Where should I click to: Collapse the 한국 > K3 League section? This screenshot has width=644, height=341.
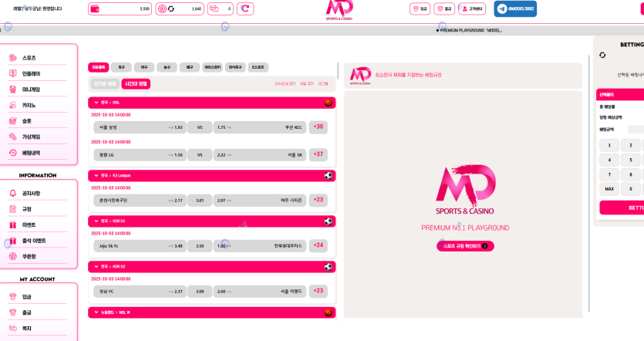click(x=96, y=175)
